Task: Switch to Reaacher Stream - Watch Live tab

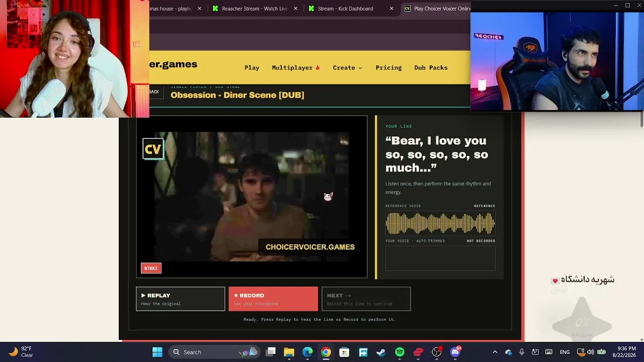Action: (x=255, y=9)
